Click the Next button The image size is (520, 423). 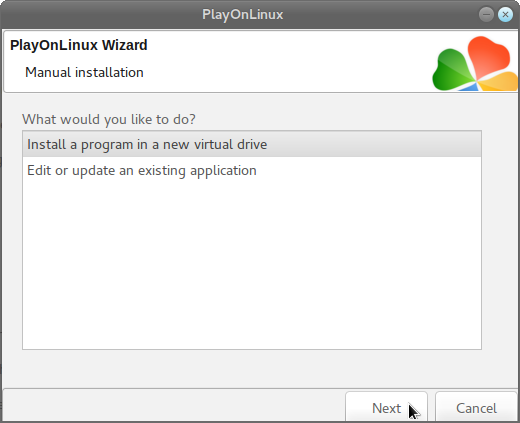click(x=386, y=407)
